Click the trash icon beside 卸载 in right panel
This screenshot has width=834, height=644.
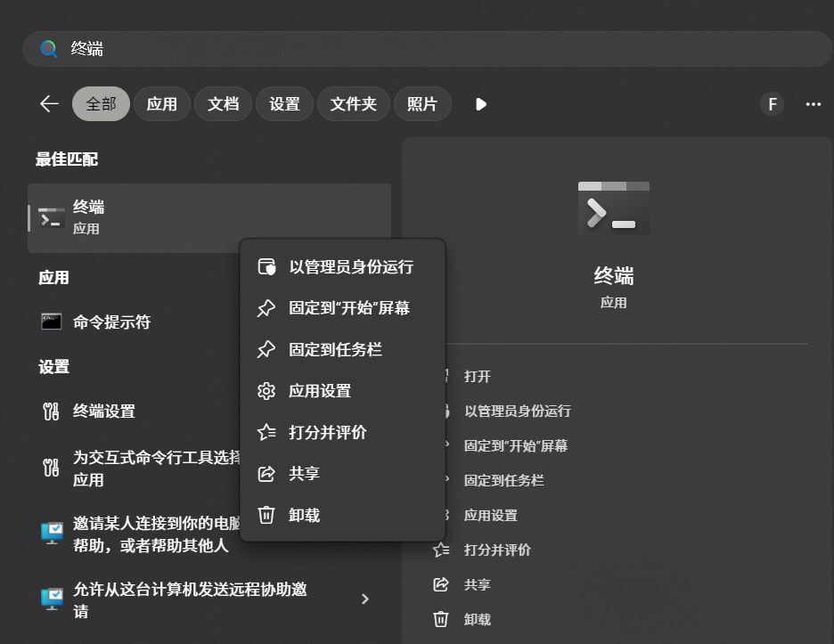(441, 619)
